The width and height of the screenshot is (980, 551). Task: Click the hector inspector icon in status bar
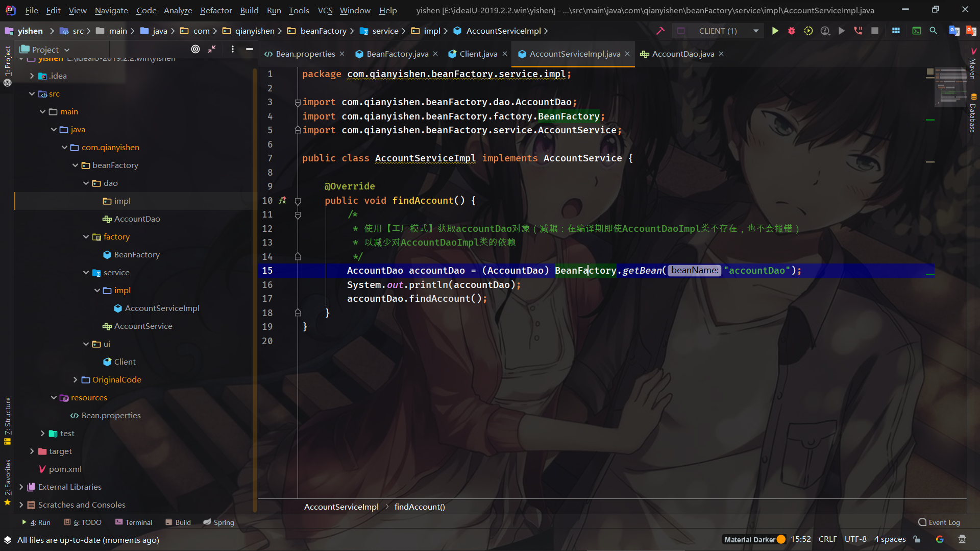point(962,539)
